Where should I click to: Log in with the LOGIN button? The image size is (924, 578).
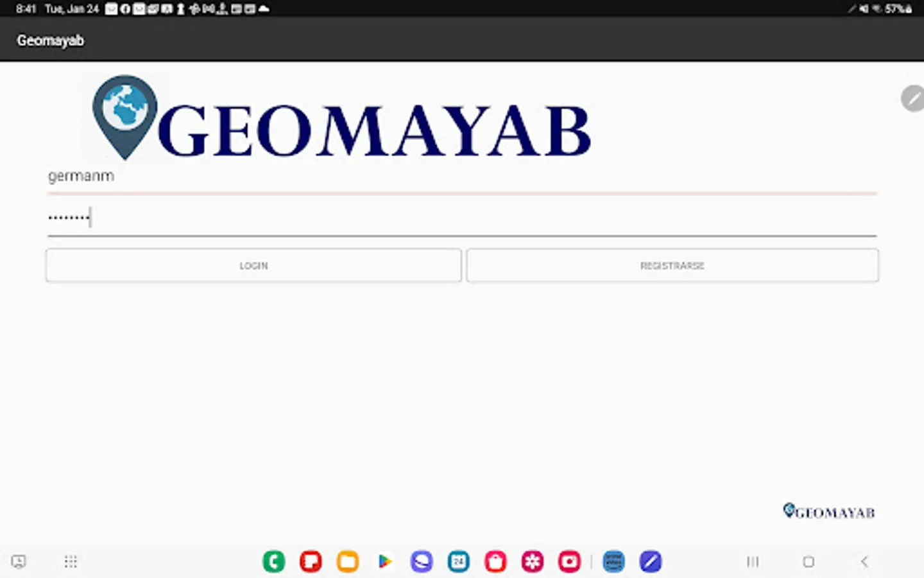pos(253,265)
